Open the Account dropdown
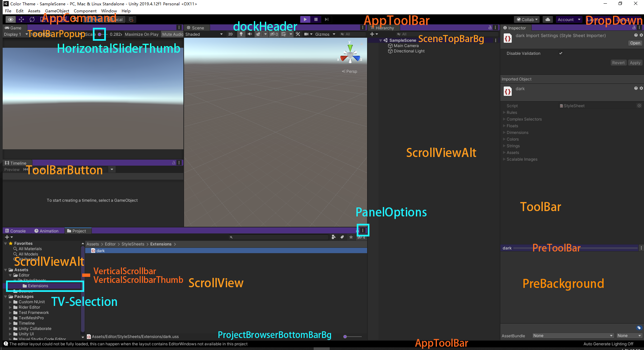Viewport: 644px width, 350px height. (x=569, y=19)
